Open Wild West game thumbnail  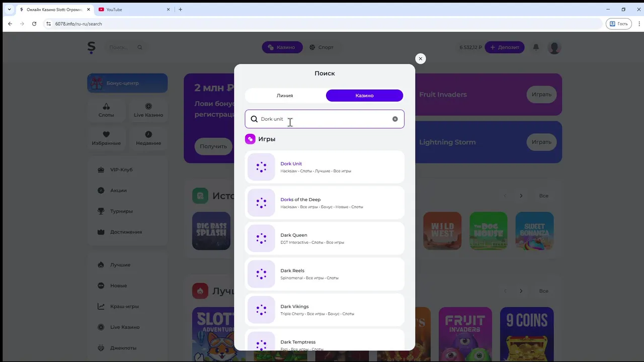coord(442,231)
